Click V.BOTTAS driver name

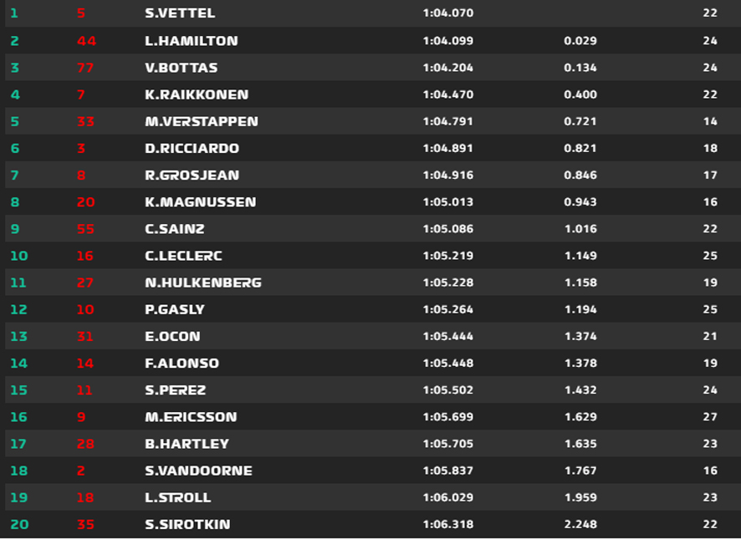[x=181, y=68]
